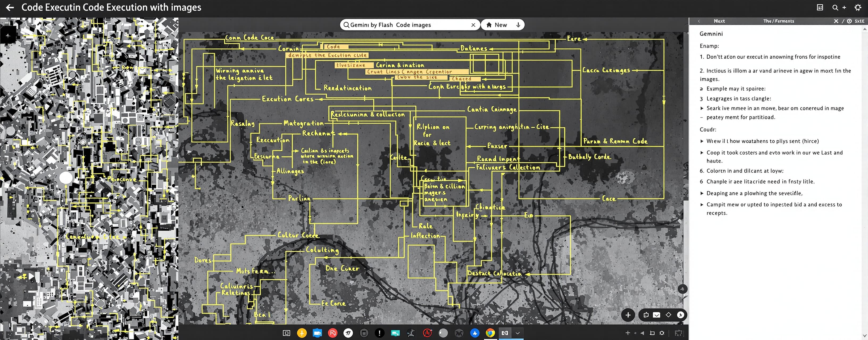Expand the 'Coop it took costers' bullet
This screenshot has height=340, width=868.
(702, 152)
